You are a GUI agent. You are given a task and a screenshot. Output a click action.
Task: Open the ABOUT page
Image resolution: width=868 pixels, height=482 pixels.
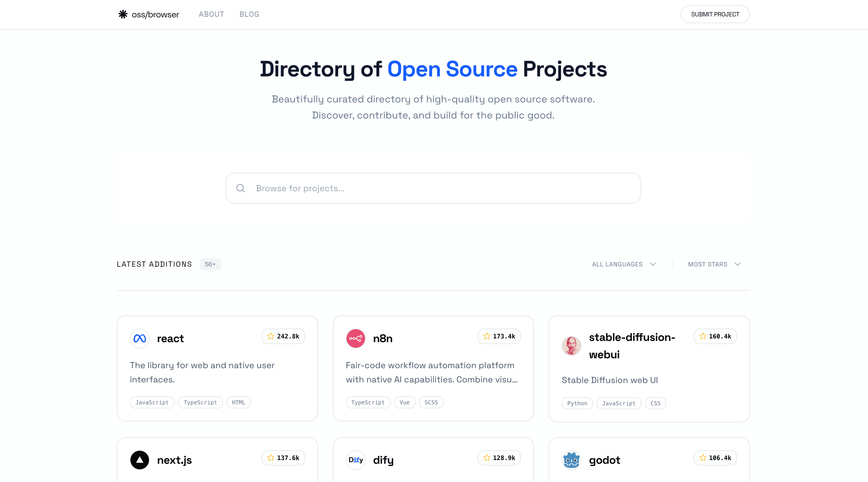point(211,14)
